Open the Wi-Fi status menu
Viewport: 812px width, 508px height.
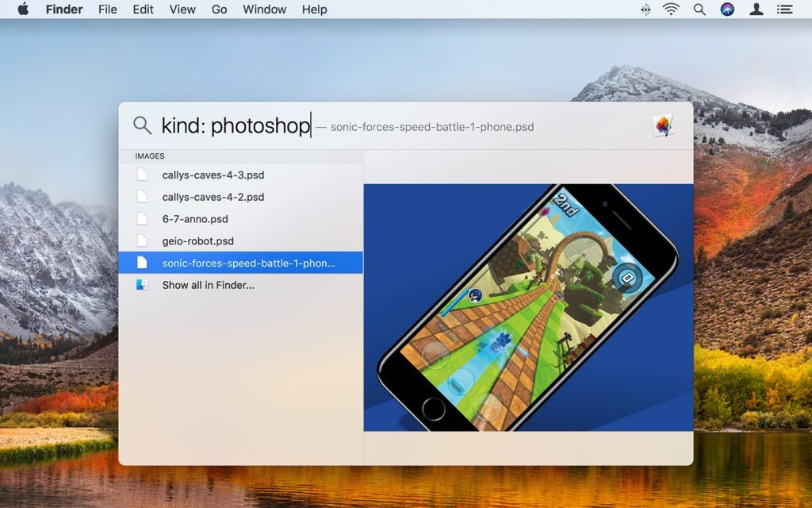[x=672, y=10]
